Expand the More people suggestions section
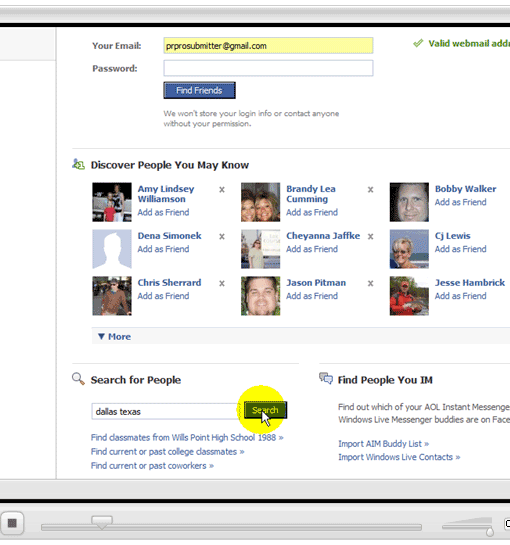This screenshot has width=510, height=545. 114,336
